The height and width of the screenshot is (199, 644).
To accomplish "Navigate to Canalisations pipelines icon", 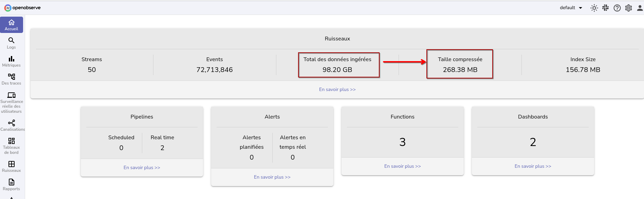I will pos(12,125).
